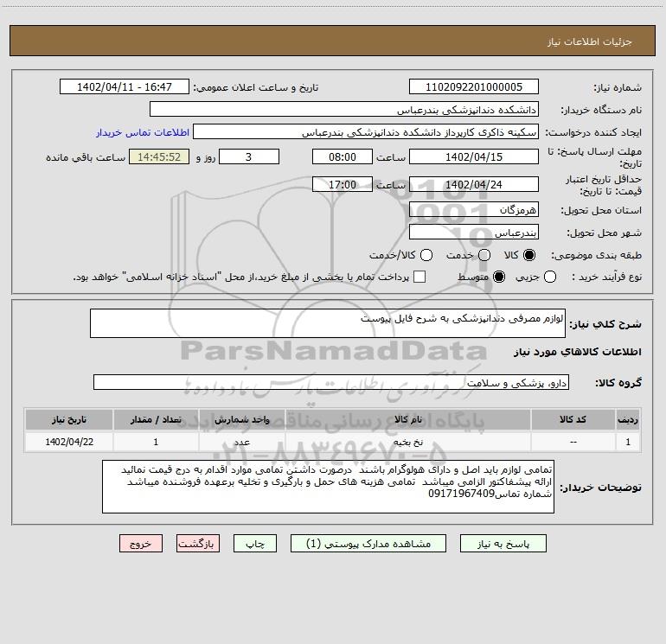Click the delivery city field بندرعباس
Viewport: 666px width, 644px height.
[474, 233]
